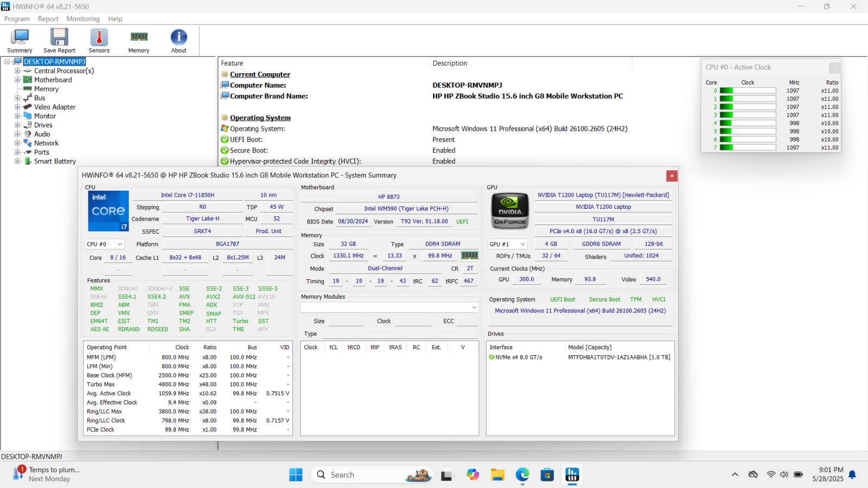Click the Core 0 clock bar
The image size is (868, 488).
tap(748, 91)
